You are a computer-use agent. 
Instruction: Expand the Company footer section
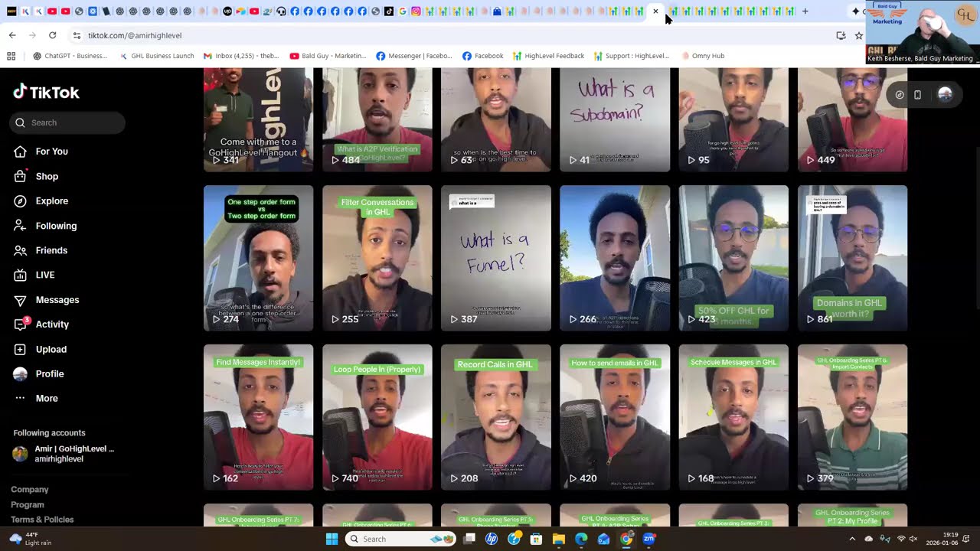point(30,490)
